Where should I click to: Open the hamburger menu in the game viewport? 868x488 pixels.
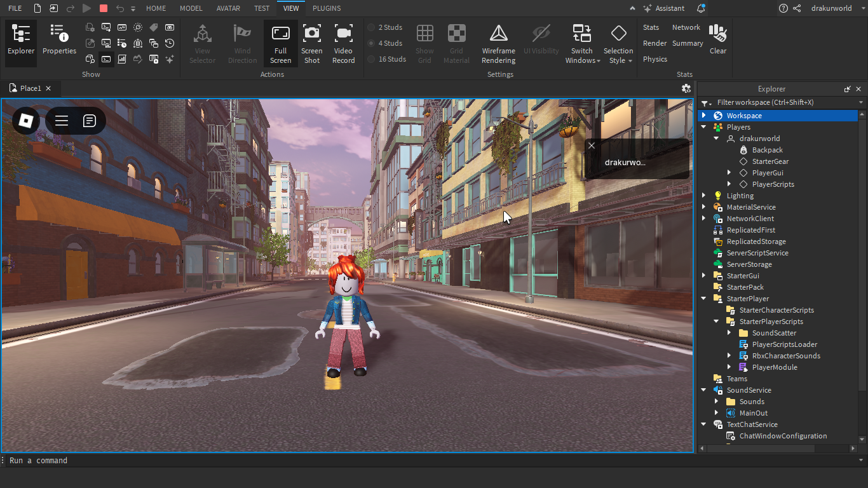(x=62, y=121)
